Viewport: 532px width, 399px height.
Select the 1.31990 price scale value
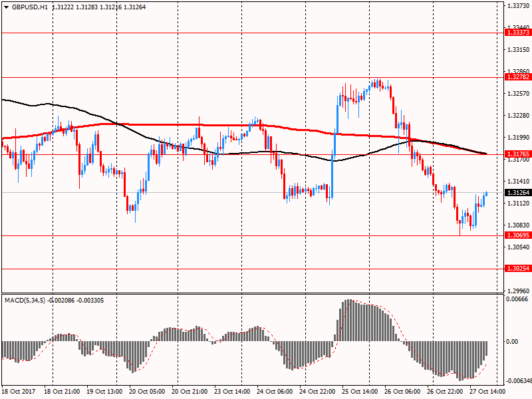pos(519,138)
